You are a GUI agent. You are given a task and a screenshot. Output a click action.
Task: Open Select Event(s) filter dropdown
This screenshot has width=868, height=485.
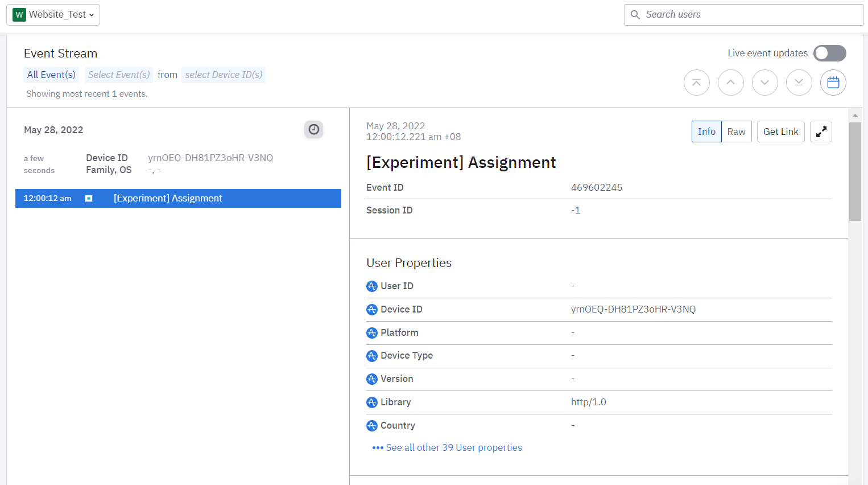pyautogui.click(x=119, y=75)
